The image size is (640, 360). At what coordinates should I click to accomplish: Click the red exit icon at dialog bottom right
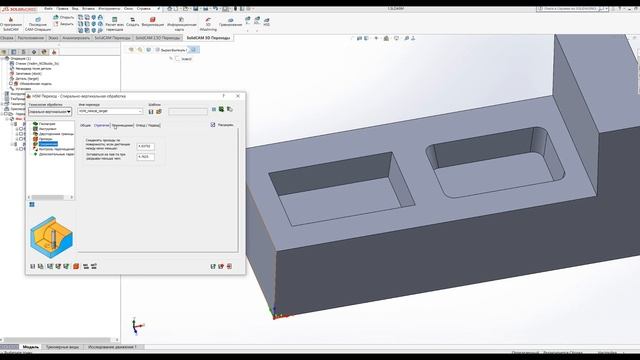pos(229,266)
